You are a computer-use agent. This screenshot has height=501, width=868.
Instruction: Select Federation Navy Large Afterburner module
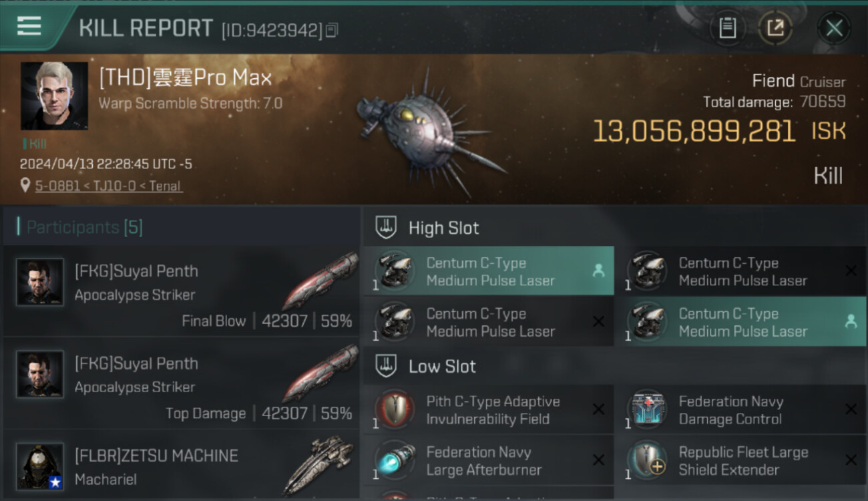click(x=489, y=460)
